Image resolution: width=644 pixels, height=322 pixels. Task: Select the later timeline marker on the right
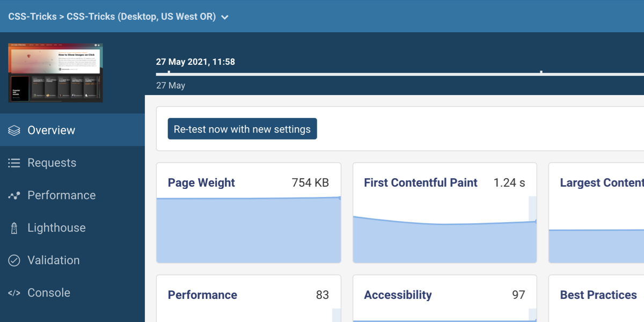point(541,72)
